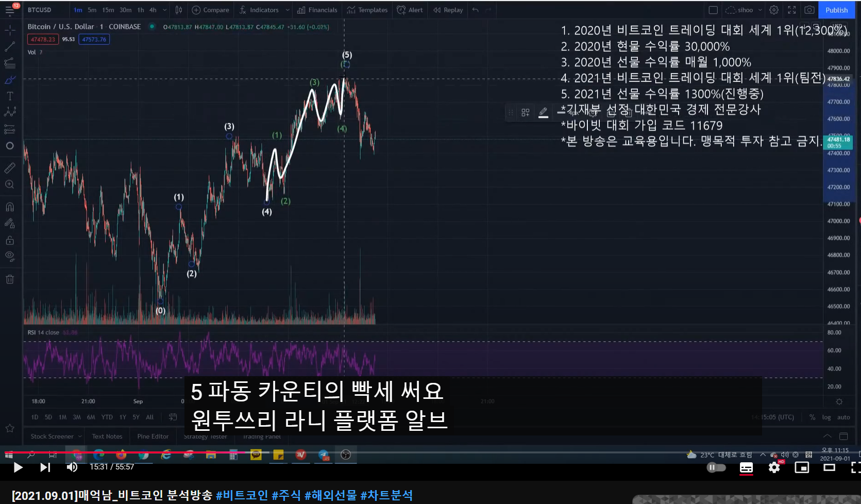The height and width of the screenshot is (504, 861).
Task: Open the Indicators dialog
Action: [259, 10]
